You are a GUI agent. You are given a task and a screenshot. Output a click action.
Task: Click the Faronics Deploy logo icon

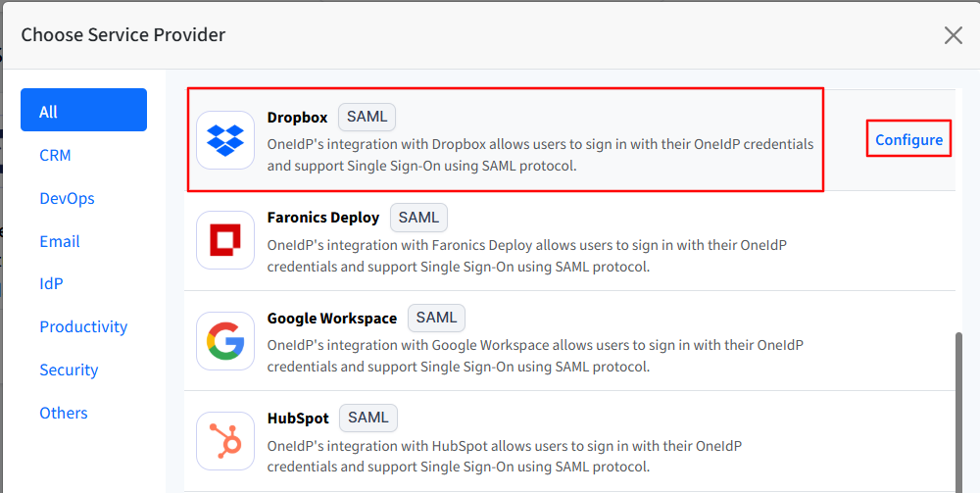pyautogui.click(x=225, y=240)
